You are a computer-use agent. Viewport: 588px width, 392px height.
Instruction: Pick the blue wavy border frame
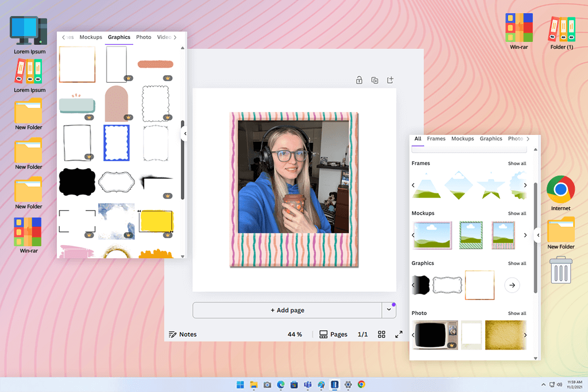(117, 143)
